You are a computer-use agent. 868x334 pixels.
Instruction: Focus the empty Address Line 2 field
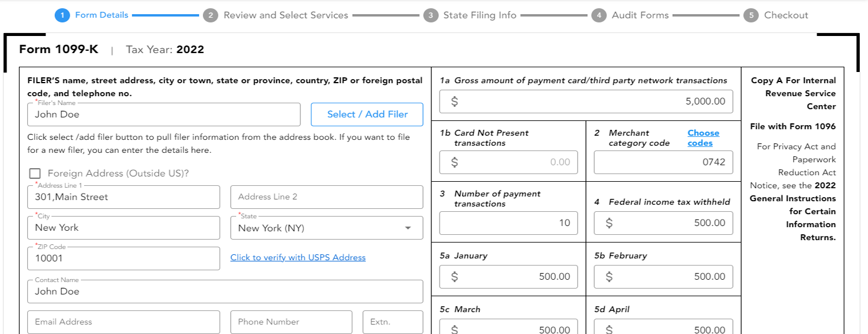pyautogui.click(x=326, y=197)
